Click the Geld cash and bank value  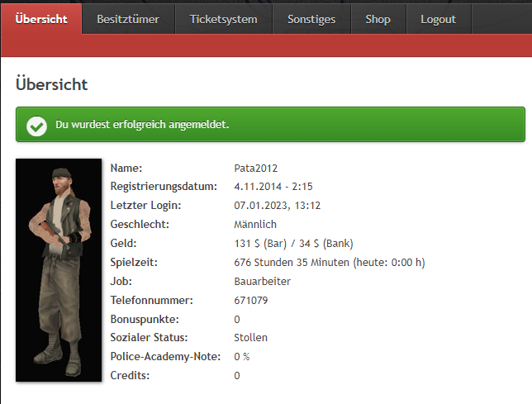pyautogui.click(x=293, y=243)
